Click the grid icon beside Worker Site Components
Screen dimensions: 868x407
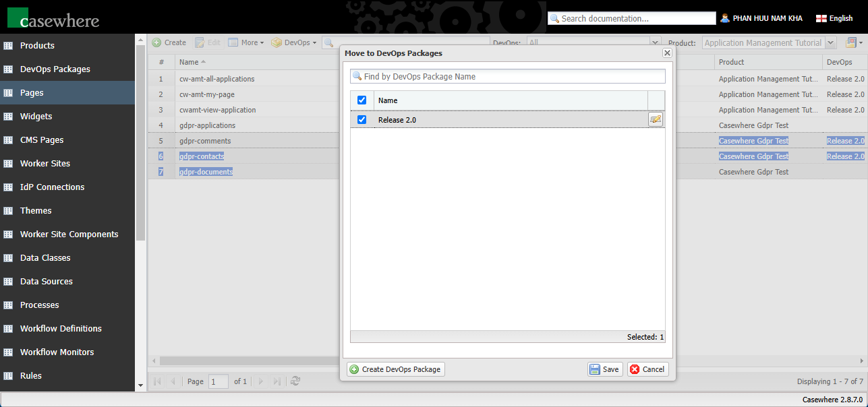(8, 234)
